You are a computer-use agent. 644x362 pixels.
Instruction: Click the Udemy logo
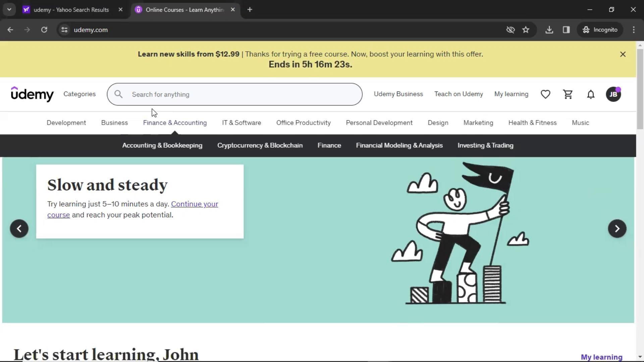32,94
